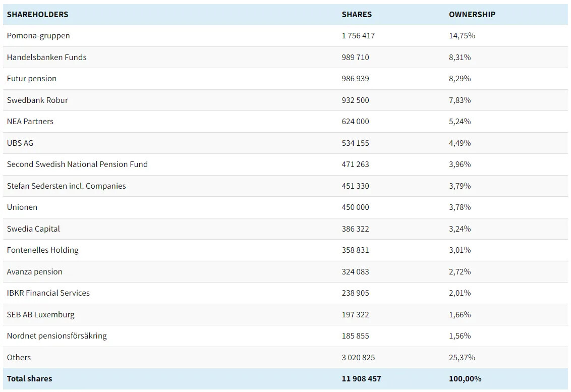Click Swedbank Robur in the table
The image size is (571, 392).
[x=37, y=100]
